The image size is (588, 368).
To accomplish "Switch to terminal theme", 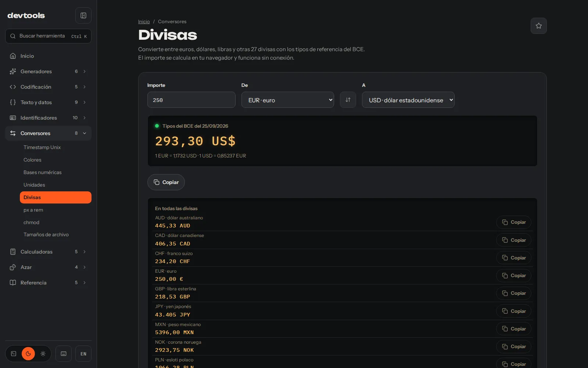I will coord(14,354).
